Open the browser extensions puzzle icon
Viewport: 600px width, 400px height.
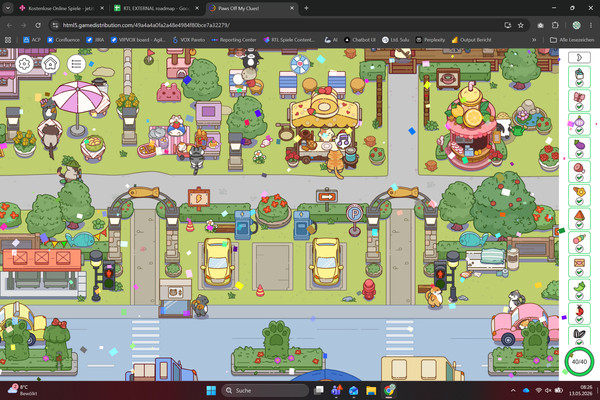point(555,25)
